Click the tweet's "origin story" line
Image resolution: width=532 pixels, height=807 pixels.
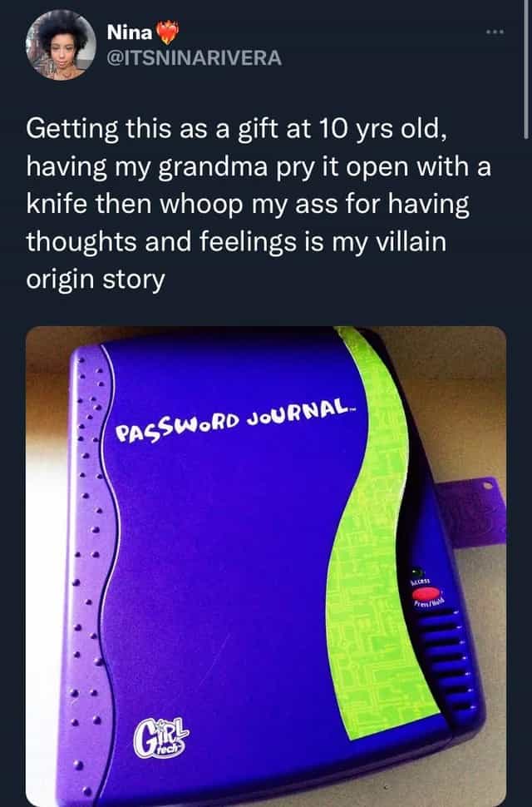pos(96,280)
